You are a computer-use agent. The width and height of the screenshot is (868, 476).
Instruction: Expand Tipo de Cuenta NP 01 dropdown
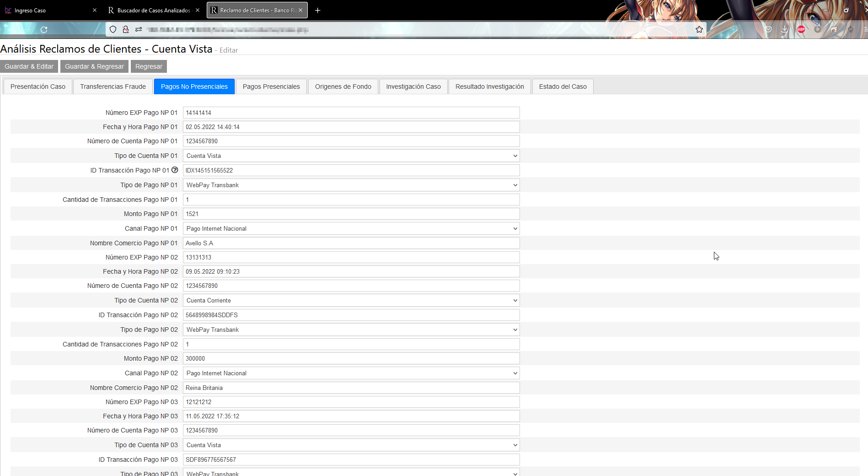pyautogui.click(x=351, y=156)
